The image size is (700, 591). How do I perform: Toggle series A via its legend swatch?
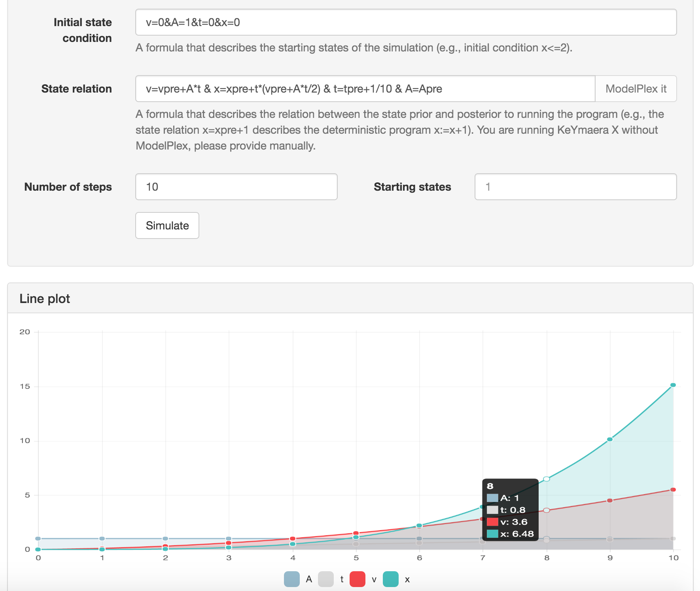(292, 580)
